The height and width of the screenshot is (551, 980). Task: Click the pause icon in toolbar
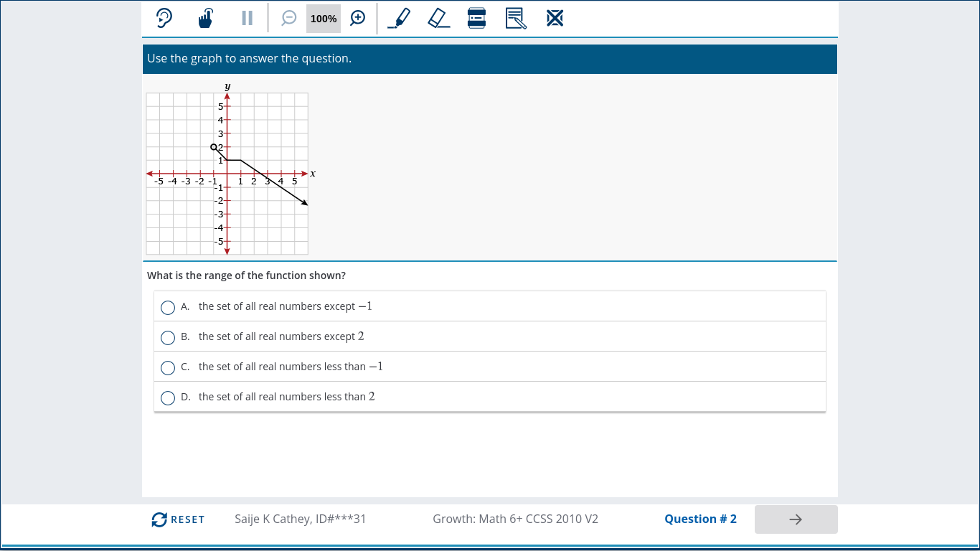(247, 18)
